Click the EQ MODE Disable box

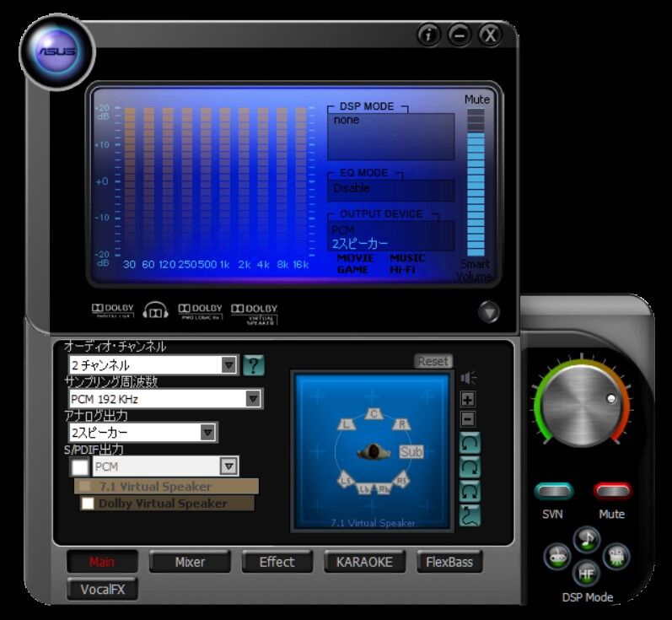pyautogui.click(x=390, y=191)
